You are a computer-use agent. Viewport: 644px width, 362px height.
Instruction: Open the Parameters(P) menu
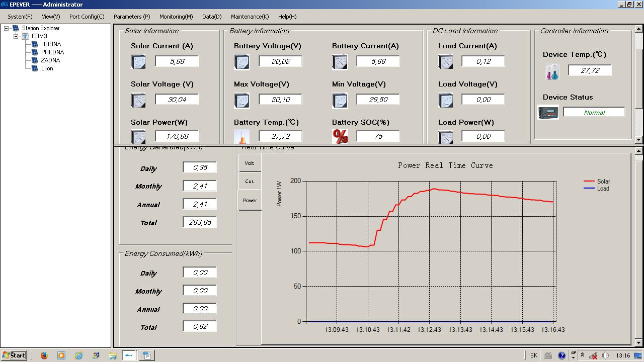point(132,17)
